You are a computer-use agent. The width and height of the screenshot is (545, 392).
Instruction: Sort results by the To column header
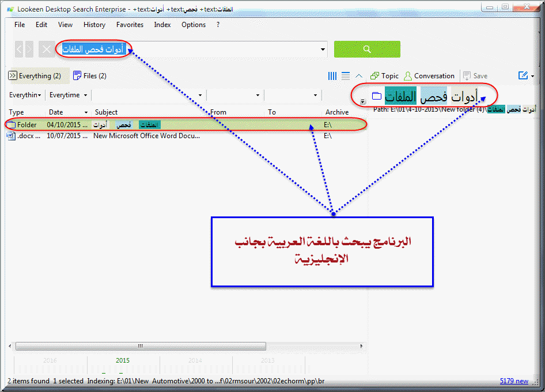point(272,112)
